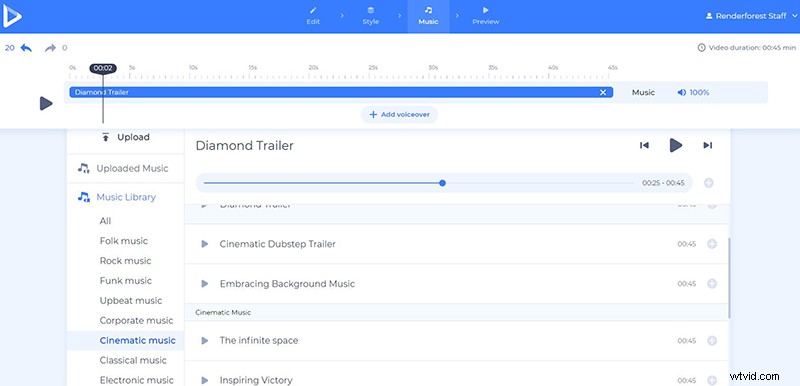This screenshot has width=800, height=386.
Task: Click the Upload button
Action: 126,137
